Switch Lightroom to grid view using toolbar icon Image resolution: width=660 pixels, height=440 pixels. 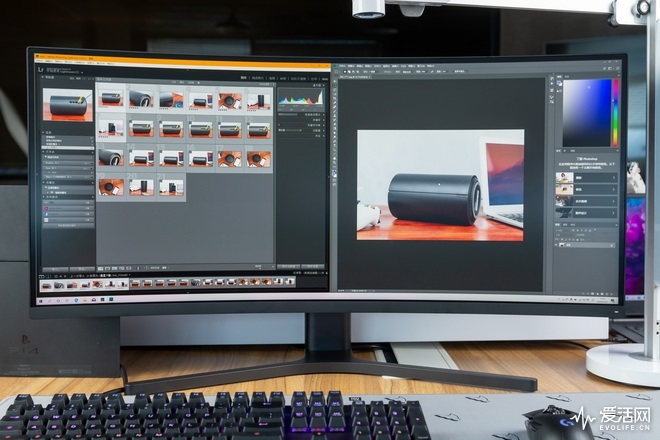(100, 268)
